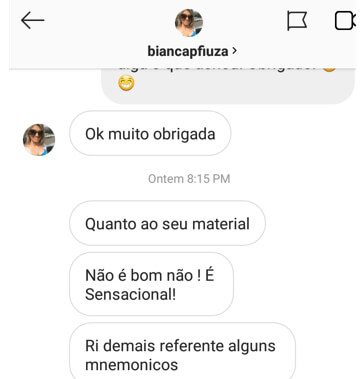Viewport: 360px width, 379px height.
Task: Tap the Ontem 8:15 PM timestamp
Action: 189,179
